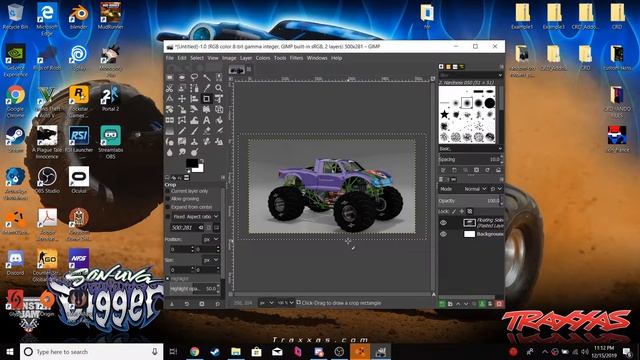Tick the Fixed aspect ratio checkbox

tap(168, 216)
